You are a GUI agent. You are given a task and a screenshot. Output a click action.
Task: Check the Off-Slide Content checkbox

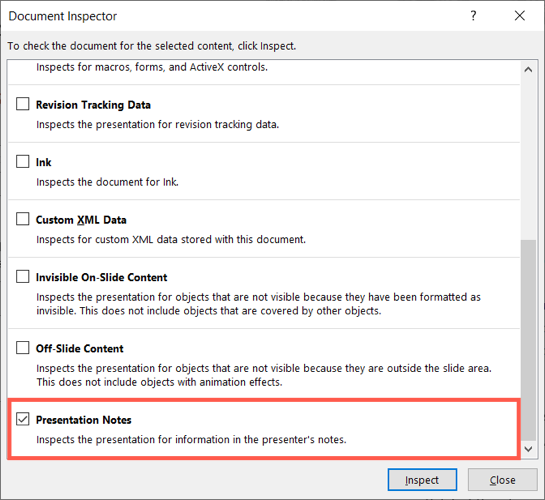point(23,347)
